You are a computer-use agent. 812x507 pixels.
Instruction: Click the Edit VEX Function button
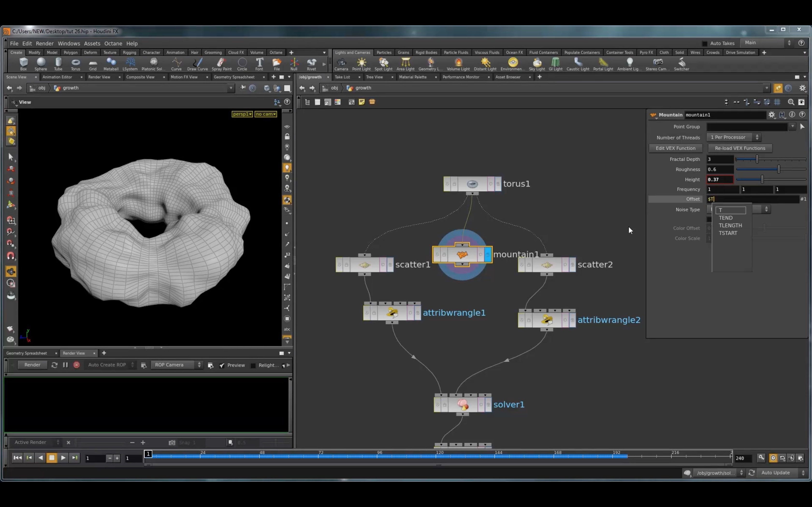(676, 148)
